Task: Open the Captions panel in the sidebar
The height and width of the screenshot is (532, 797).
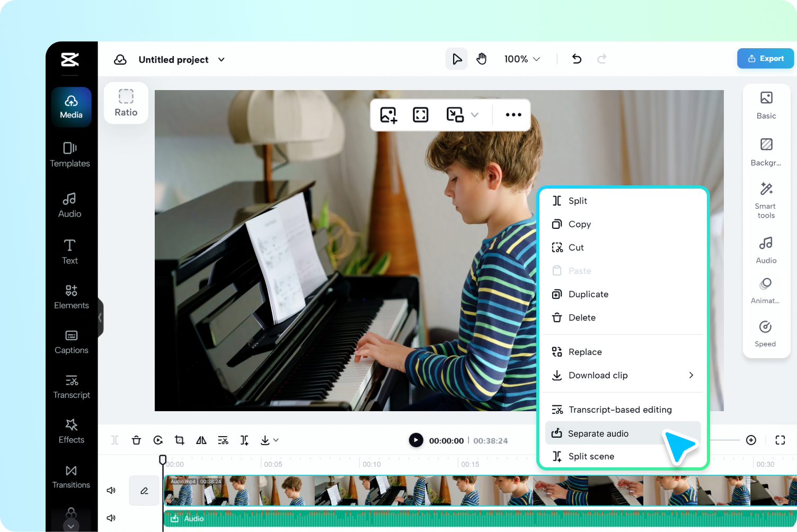Action: pos(71,342)
